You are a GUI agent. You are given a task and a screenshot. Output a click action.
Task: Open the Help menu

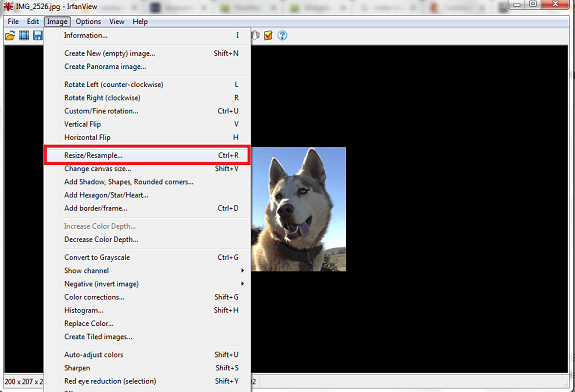[140, 22]
